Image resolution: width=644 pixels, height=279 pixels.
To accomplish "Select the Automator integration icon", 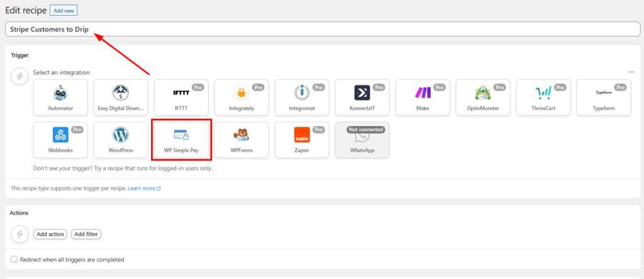I will coord(60,97).
